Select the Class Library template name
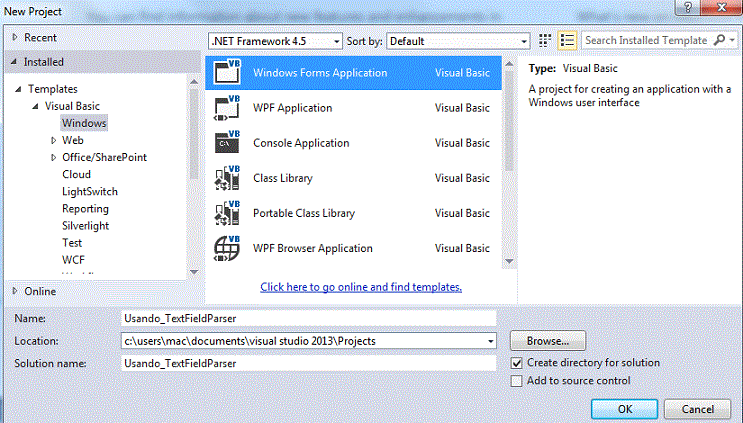Viewport: 743px width, 423px height. (283, 178)
